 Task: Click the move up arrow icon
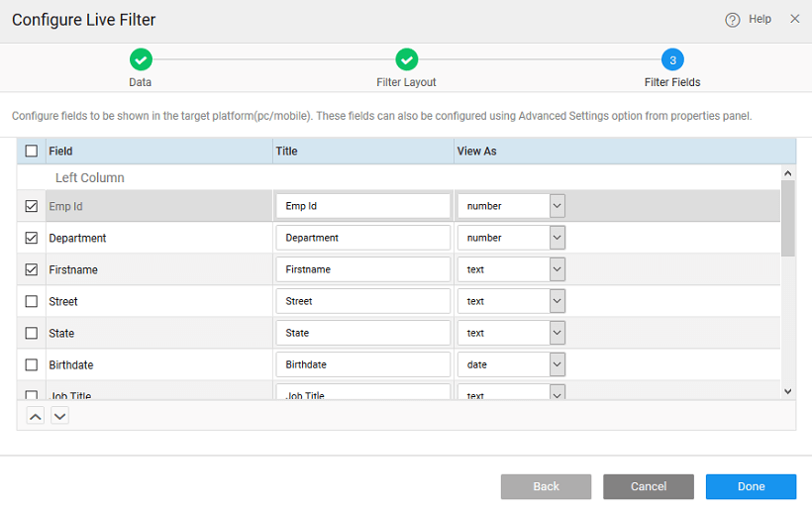click(35, 416)
